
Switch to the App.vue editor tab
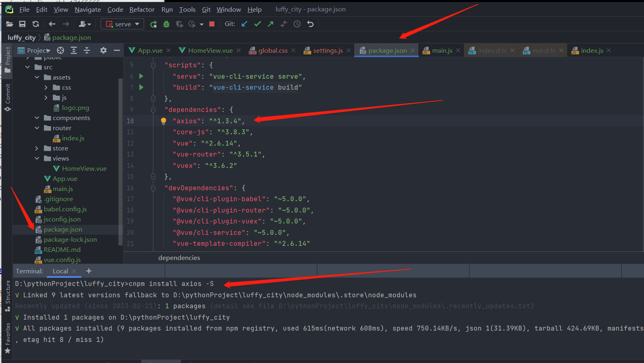click(x=150, y=50)
